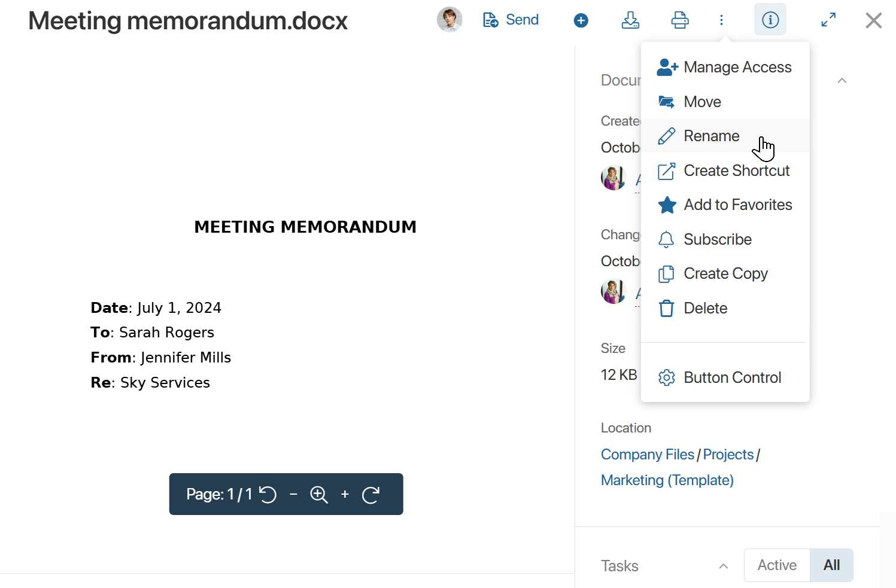Click the download document icon
This screenshot has width=896, height=588.
(x=630, y=20)
